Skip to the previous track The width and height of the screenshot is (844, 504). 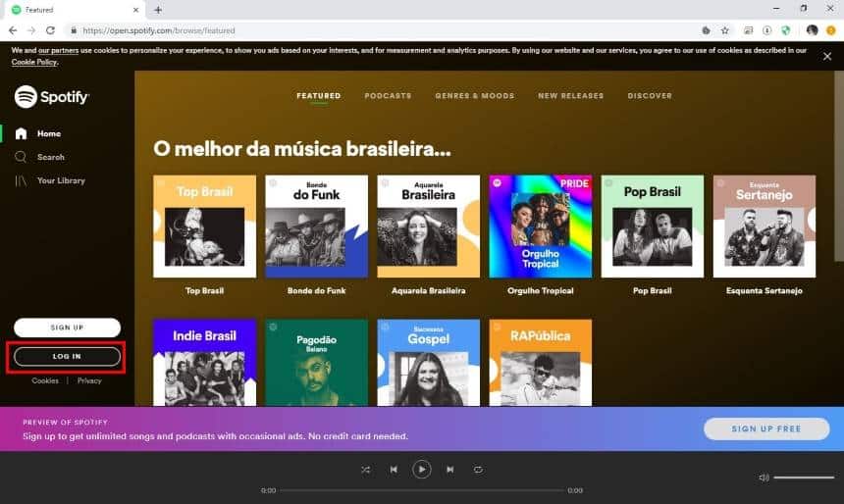click(x=394, y=470)
